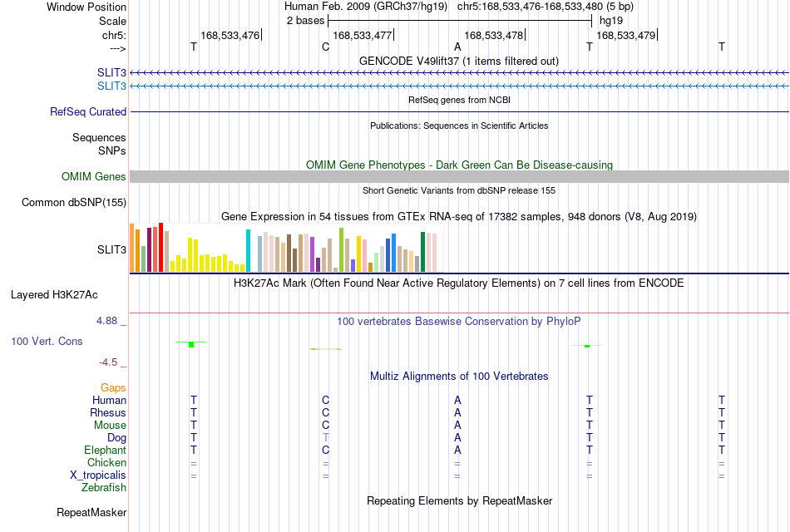Click the X_tropicalis species label
Image resolution: width=790 pixels, height=532 pixels.
[98, 475]
